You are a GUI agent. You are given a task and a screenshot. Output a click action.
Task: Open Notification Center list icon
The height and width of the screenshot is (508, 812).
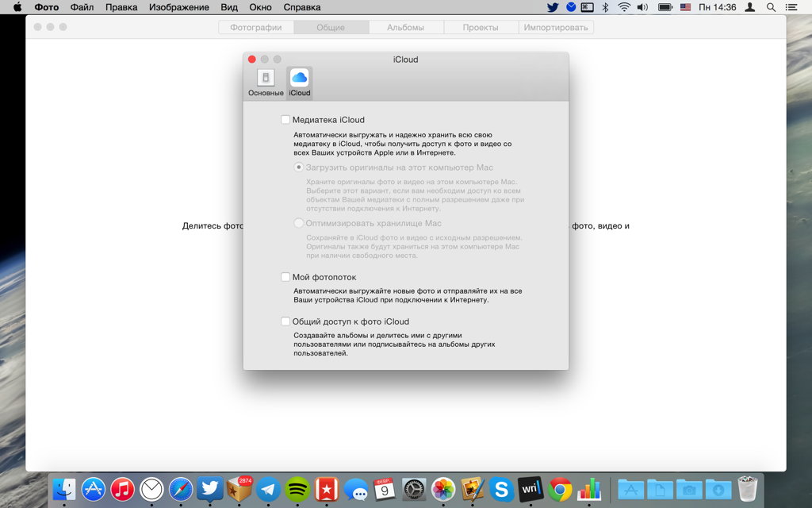pos(791,7)
